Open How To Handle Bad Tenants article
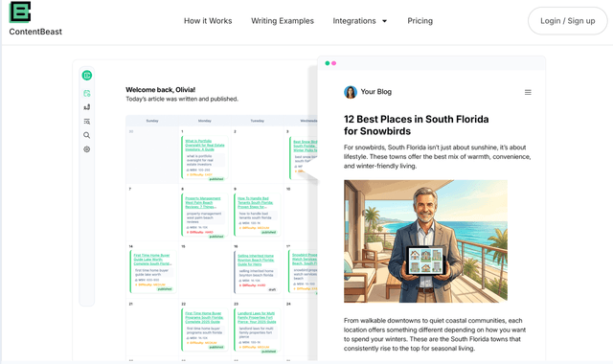The image size is (613, 364). (255, 202)
